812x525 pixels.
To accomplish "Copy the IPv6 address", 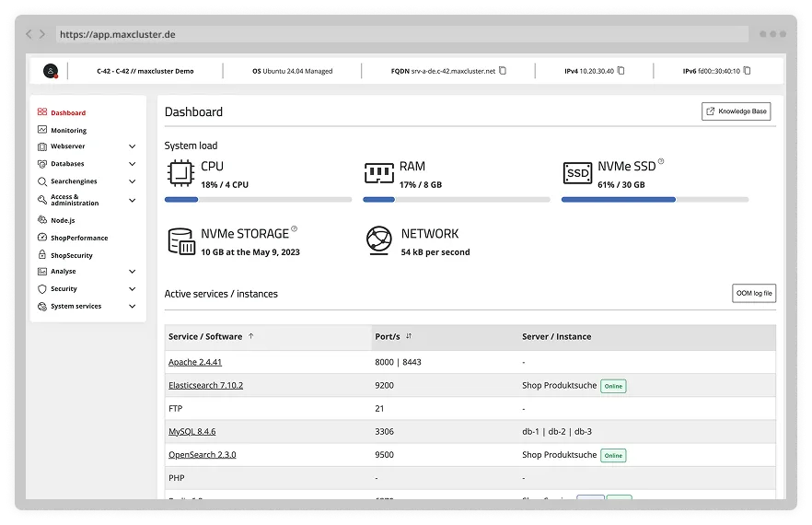I will point(747,71).
